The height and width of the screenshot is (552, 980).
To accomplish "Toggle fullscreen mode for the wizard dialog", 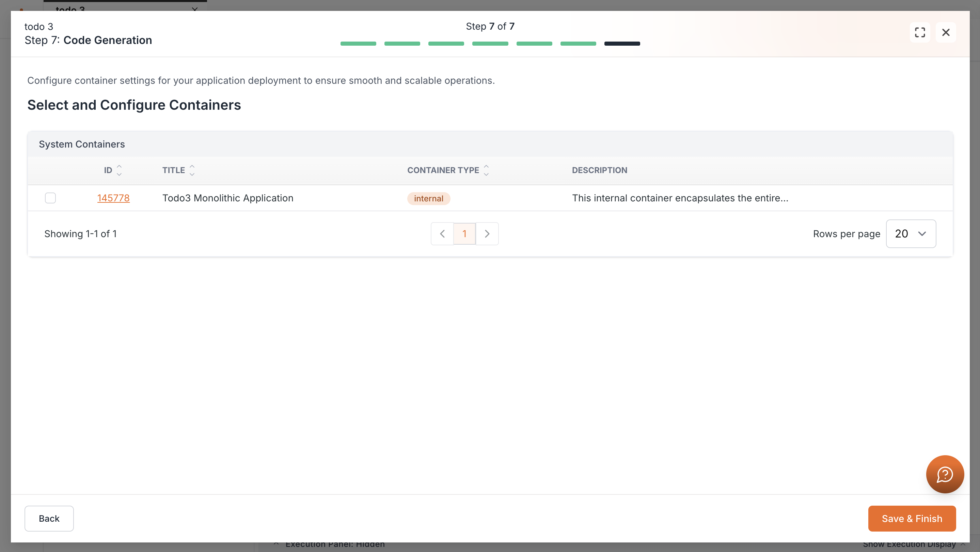I will coord(920,32).
